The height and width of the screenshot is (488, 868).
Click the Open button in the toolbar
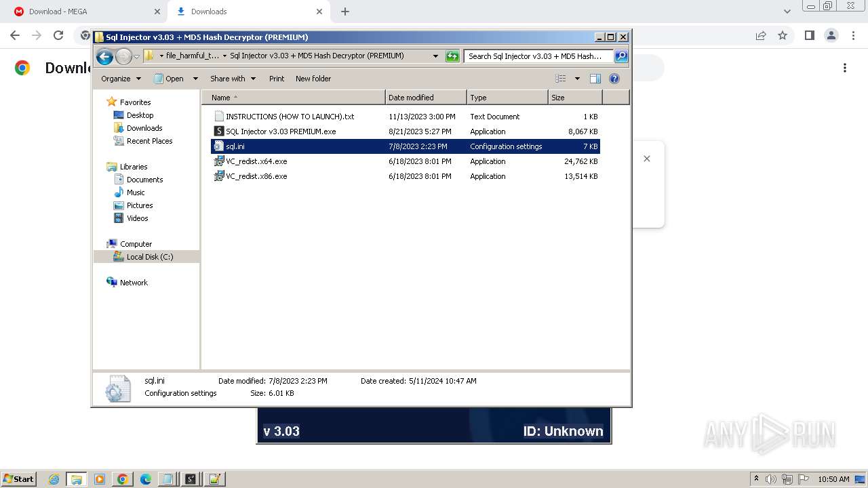click(x=169, y=79)
